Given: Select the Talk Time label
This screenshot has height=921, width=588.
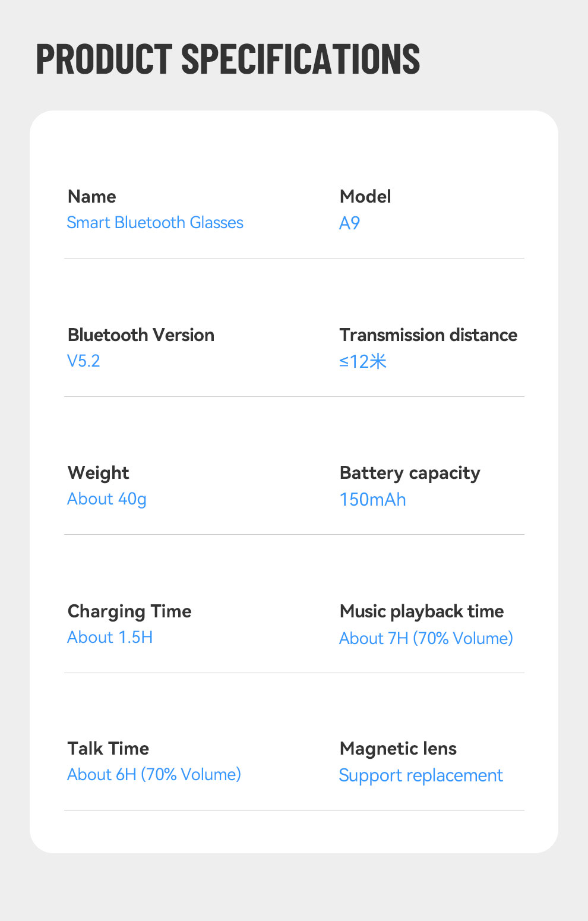Looking at the screenshot, I should pos(108,749).
